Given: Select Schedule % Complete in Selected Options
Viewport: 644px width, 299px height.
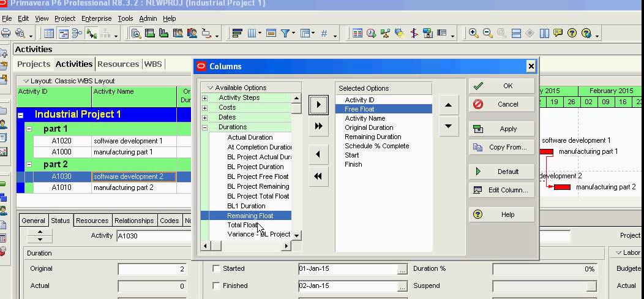Looking at the screenshot, I should tap(376, 146).
